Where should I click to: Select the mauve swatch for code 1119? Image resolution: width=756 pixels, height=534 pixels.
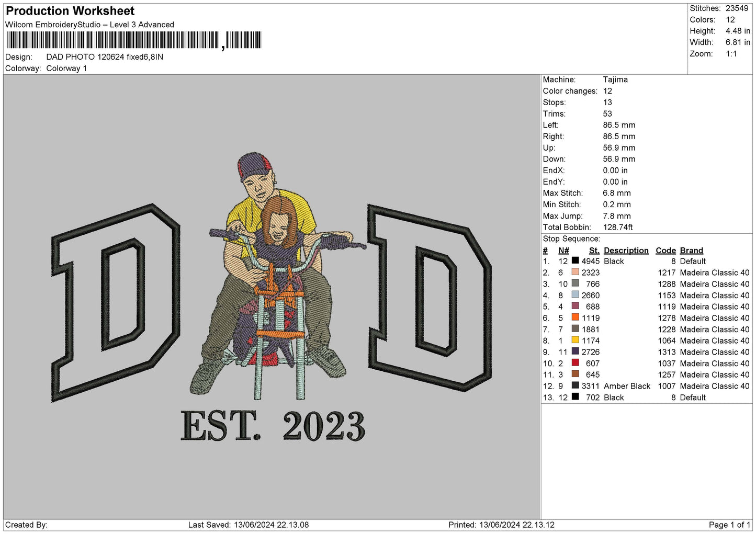coord(576,306)
